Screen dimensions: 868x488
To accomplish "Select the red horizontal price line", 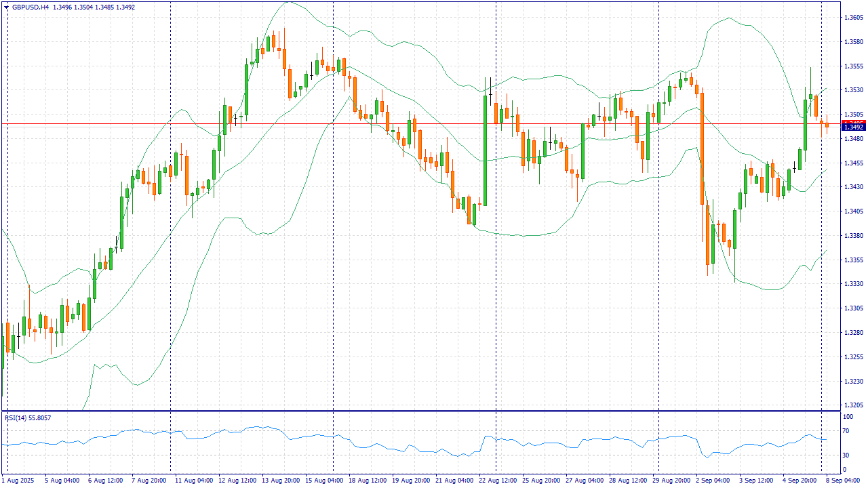I will click(x=407, y=124).
